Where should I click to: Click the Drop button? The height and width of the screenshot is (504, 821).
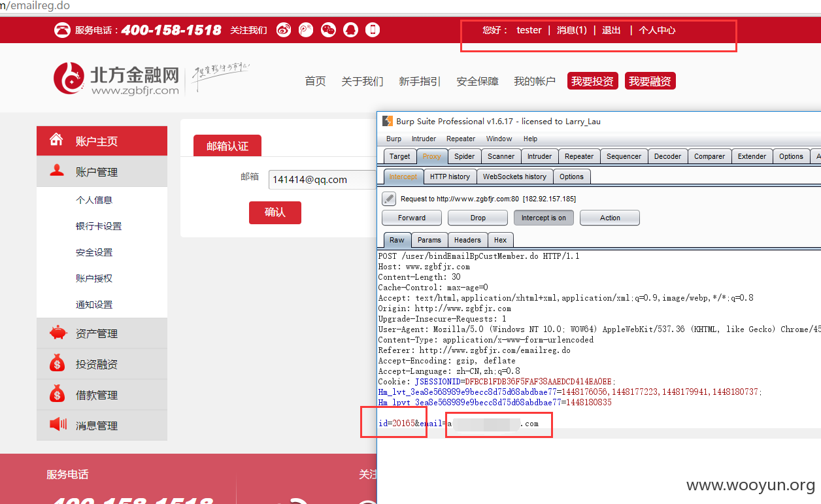[x=478, y=218]
